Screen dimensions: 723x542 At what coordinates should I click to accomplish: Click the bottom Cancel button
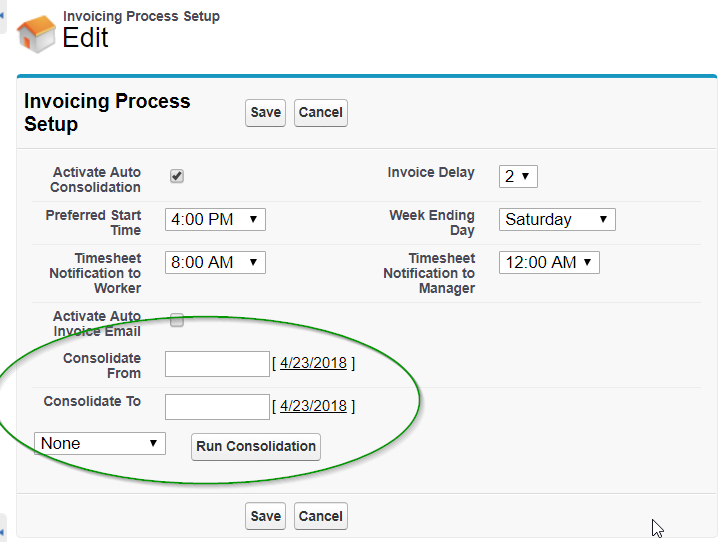321,516
